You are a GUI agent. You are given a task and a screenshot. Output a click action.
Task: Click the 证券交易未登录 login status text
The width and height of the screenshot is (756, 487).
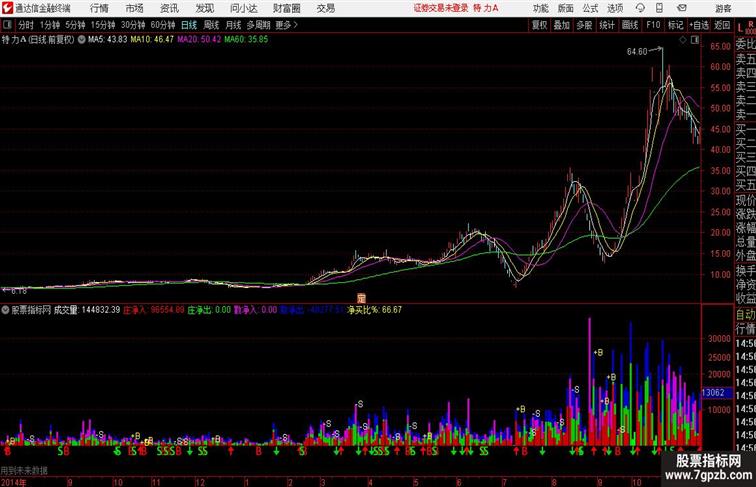pos(441,8)
